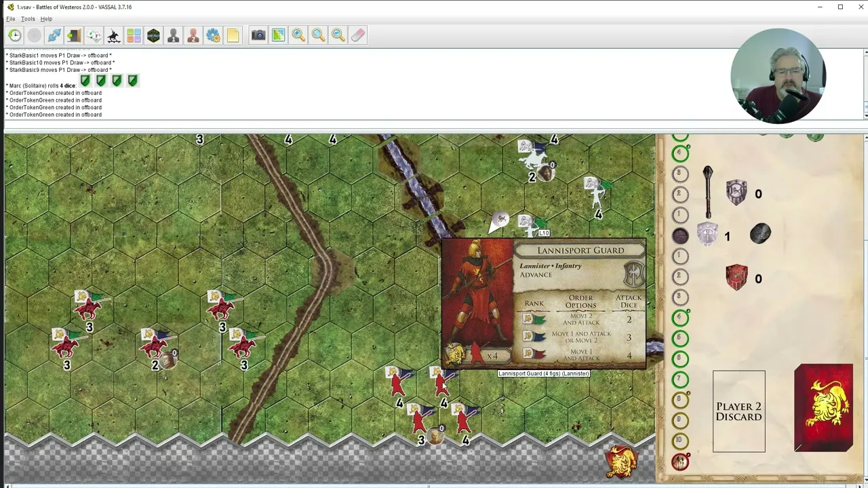Select white unit labeled L10
The height and width of the screenshot is (488, 868).
(x=532, y=226)
